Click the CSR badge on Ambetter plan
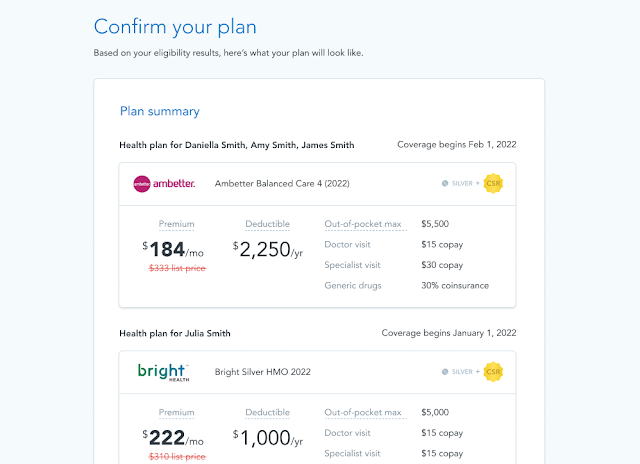 click(493, 183)
